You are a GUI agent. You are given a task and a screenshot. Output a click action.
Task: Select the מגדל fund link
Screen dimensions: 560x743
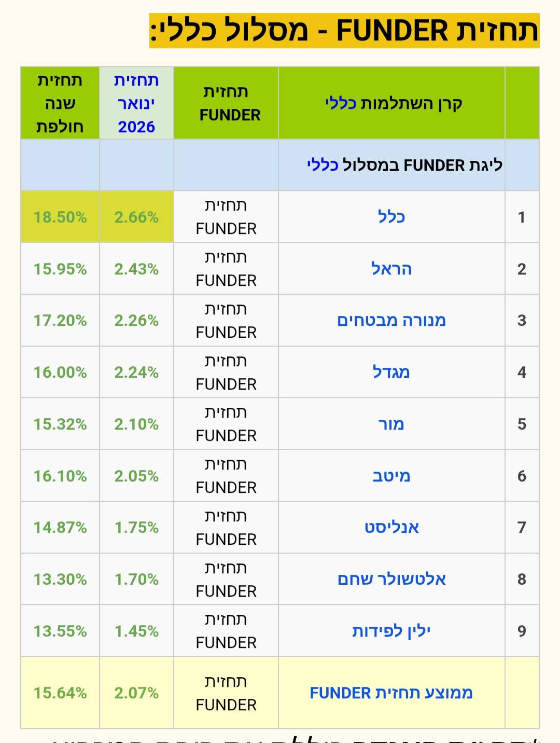point(391,372)
